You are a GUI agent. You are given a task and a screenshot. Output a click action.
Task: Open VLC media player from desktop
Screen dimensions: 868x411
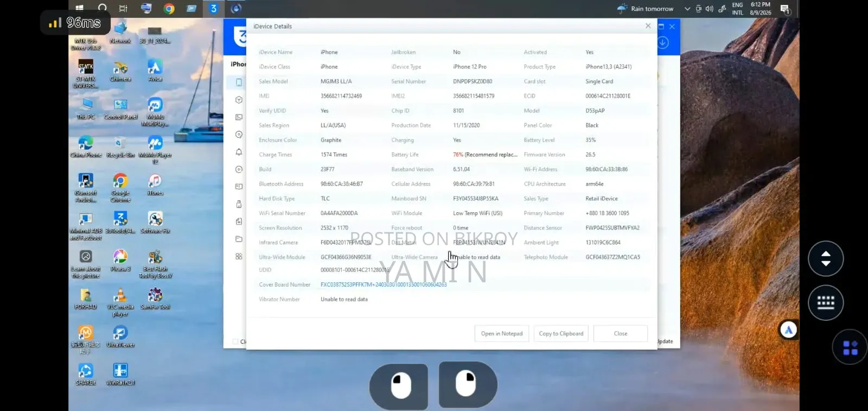tap(120, 302)
